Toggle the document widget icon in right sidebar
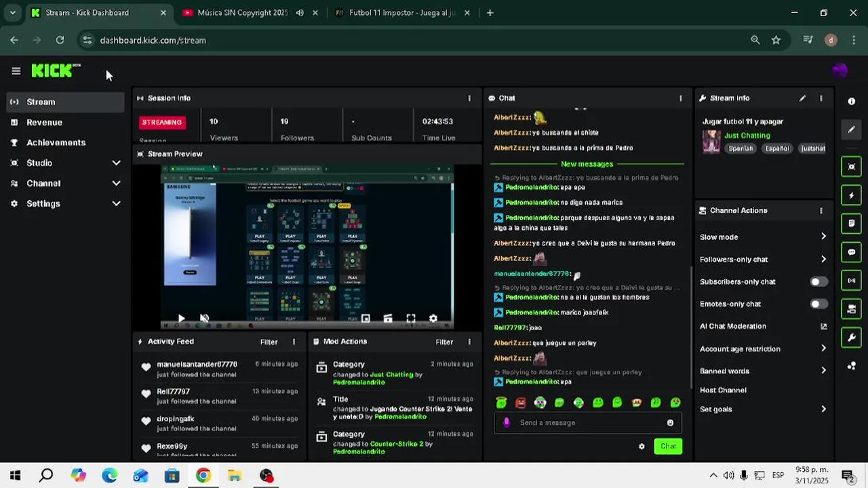Viewport: 868px width, 488px height. tap(852, 223)
